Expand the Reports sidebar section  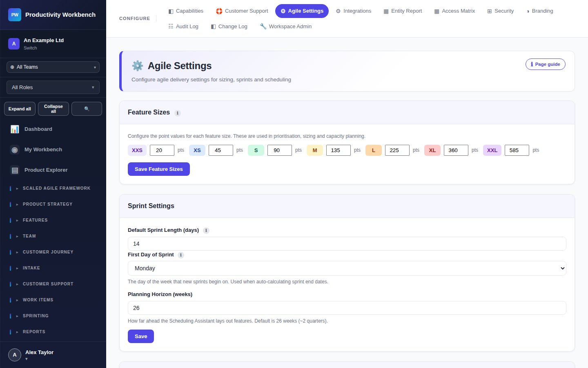[x=53, y=332]
